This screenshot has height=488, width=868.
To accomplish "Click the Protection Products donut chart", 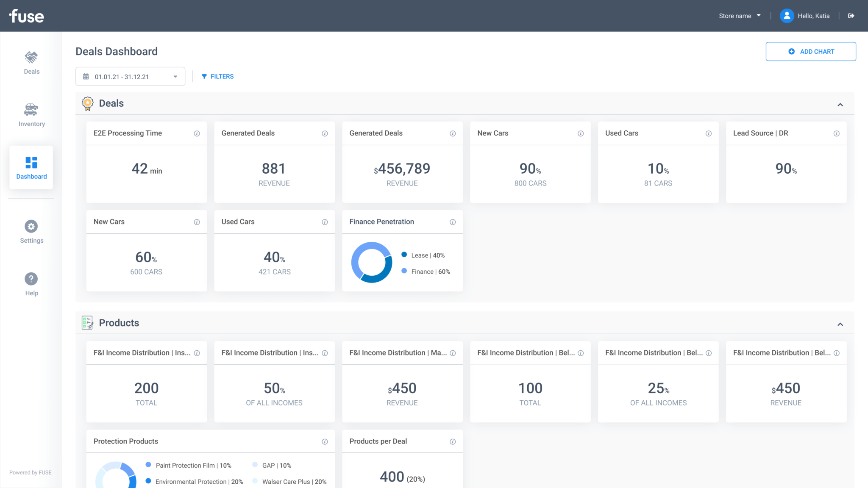I will (116, 475).
